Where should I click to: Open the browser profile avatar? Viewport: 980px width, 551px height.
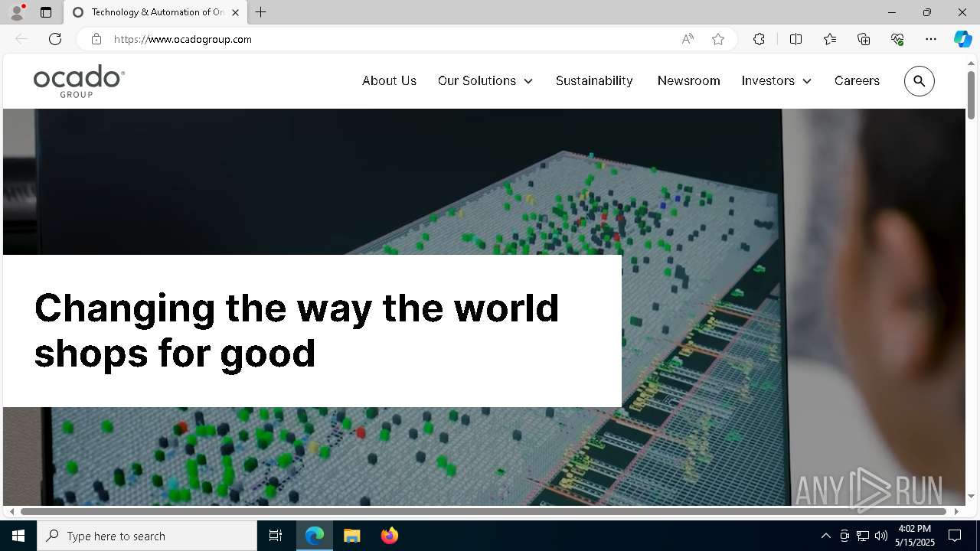point(17,12)
